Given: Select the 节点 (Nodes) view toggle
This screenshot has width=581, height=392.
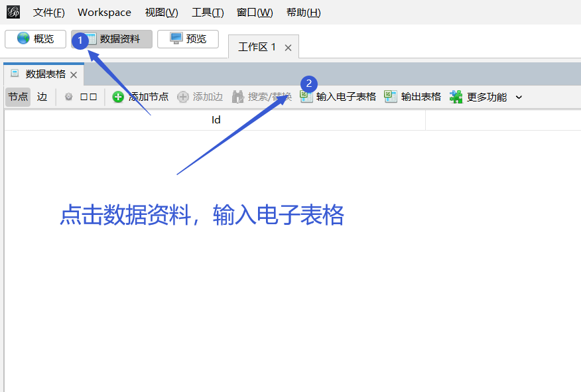Looking at the screenshot, I should click(x=17, y=97).
